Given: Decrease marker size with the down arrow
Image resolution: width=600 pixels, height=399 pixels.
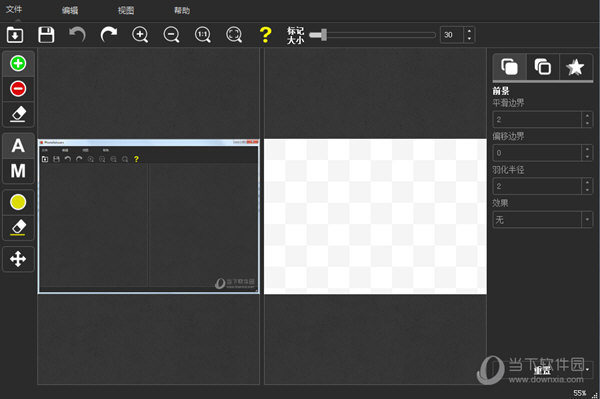Looking at the screenshot, I should click(x=470, y=39).
